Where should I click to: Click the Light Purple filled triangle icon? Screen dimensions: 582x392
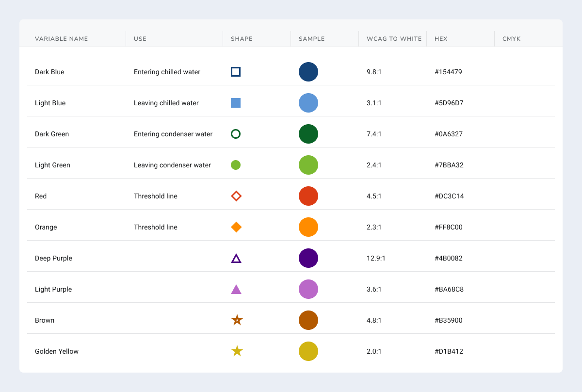click(x=236, y=290)
